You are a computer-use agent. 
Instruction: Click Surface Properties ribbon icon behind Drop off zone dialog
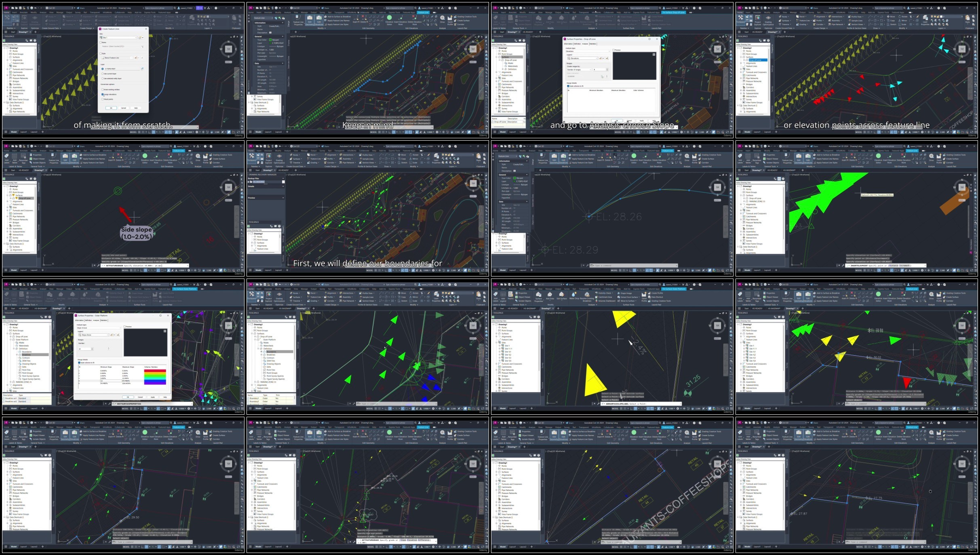[x=538, y=18]
